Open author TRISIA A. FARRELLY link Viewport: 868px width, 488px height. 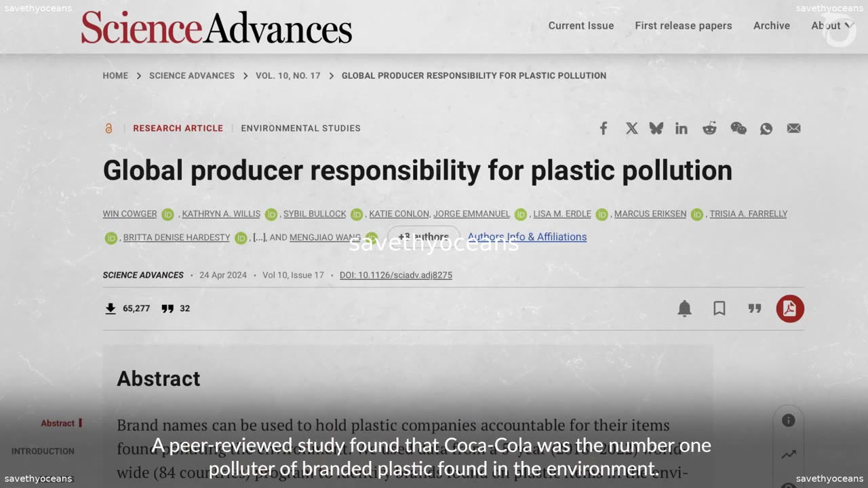(x=749, y=214)
